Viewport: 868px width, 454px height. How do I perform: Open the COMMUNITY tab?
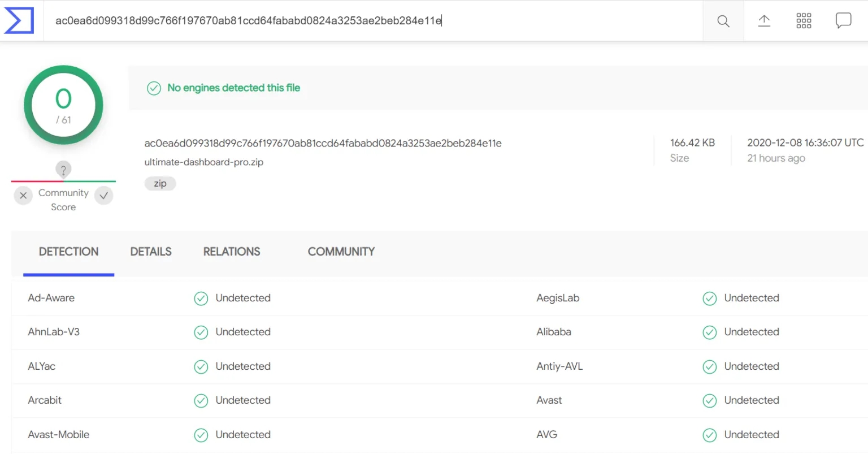[x=341, y=252]
